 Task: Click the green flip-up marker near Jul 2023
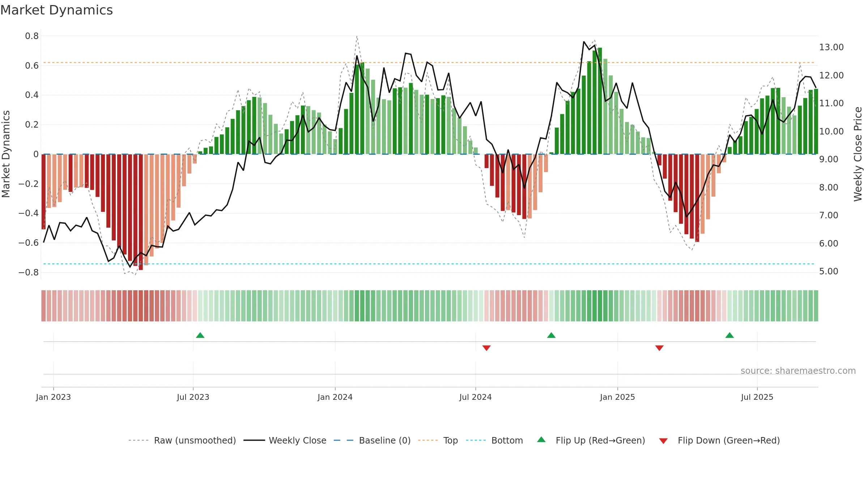(200, 335)
